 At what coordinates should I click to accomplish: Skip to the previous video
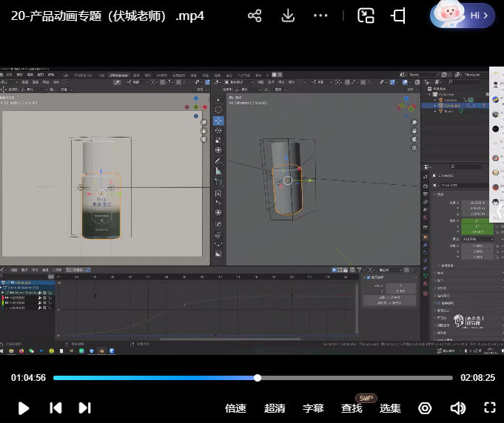coord(56,407)
